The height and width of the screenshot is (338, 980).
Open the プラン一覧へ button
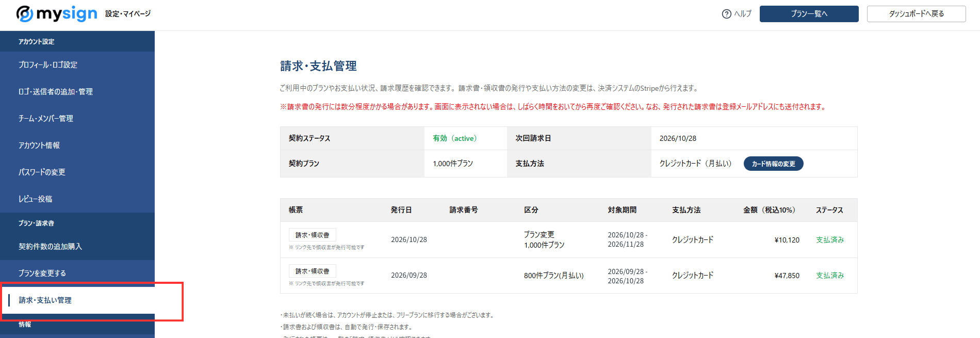tap(809, 14)
